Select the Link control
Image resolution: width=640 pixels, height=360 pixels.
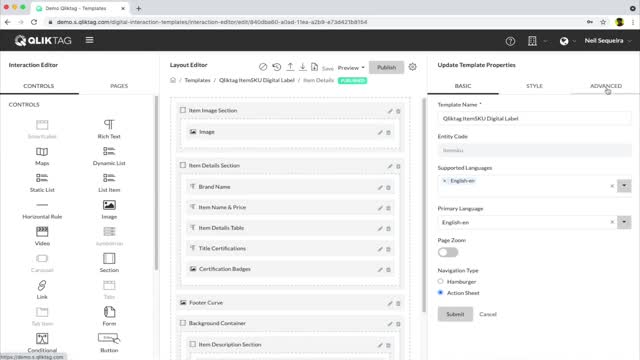tap(42, 290)
